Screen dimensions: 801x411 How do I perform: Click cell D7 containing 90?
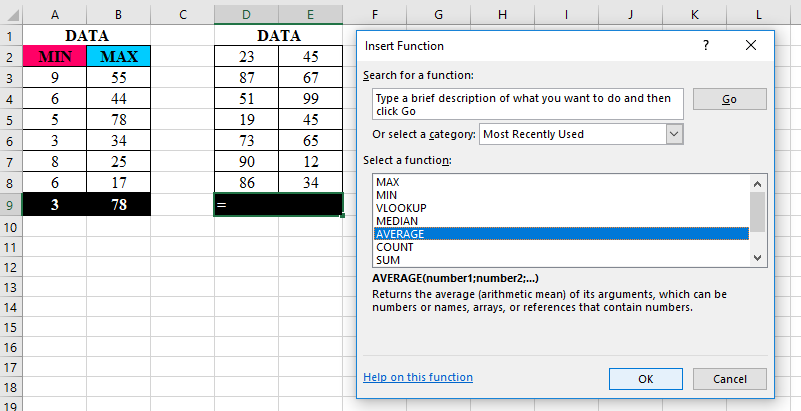tap(246, 161)
